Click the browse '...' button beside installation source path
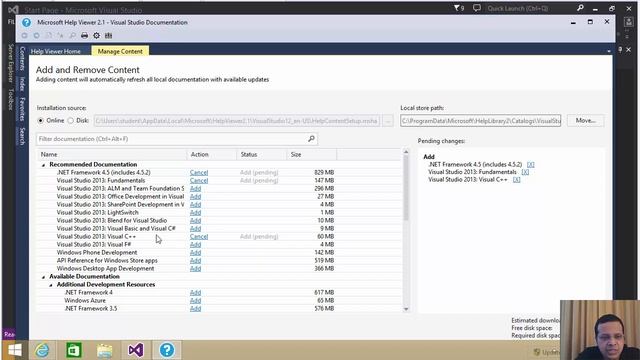The image size is (640, 360). pyautogui.click(x=388, y=121)
